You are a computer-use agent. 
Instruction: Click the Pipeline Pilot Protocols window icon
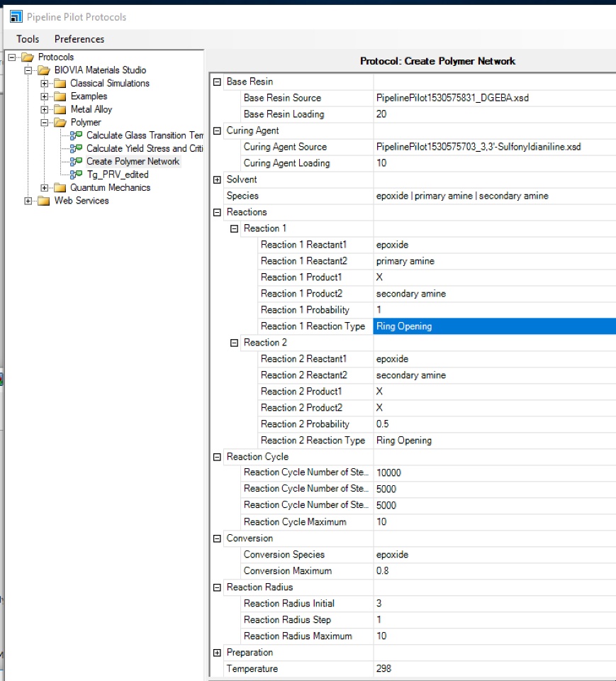coord(16,17)
